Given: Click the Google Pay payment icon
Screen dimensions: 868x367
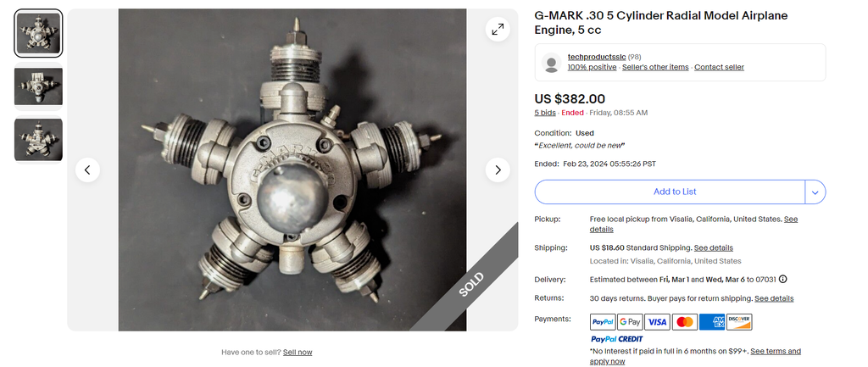Looking at the screenshot, I should pos(630,321).
